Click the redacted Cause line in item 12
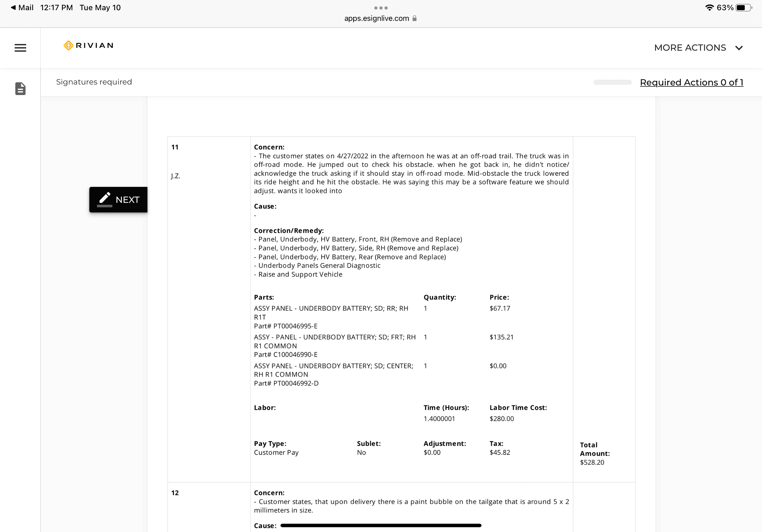 point(381,525)
